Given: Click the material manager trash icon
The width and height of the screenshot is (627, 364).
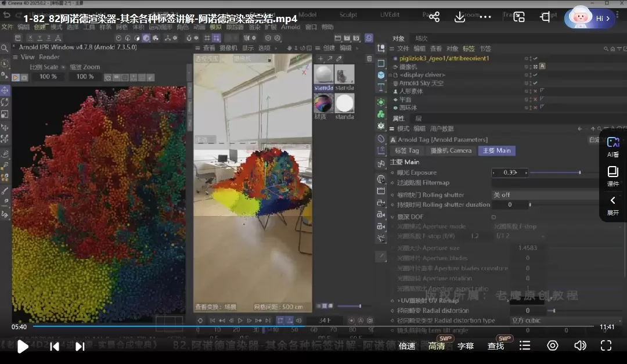Looking at the screenshot, I should 369,59.
